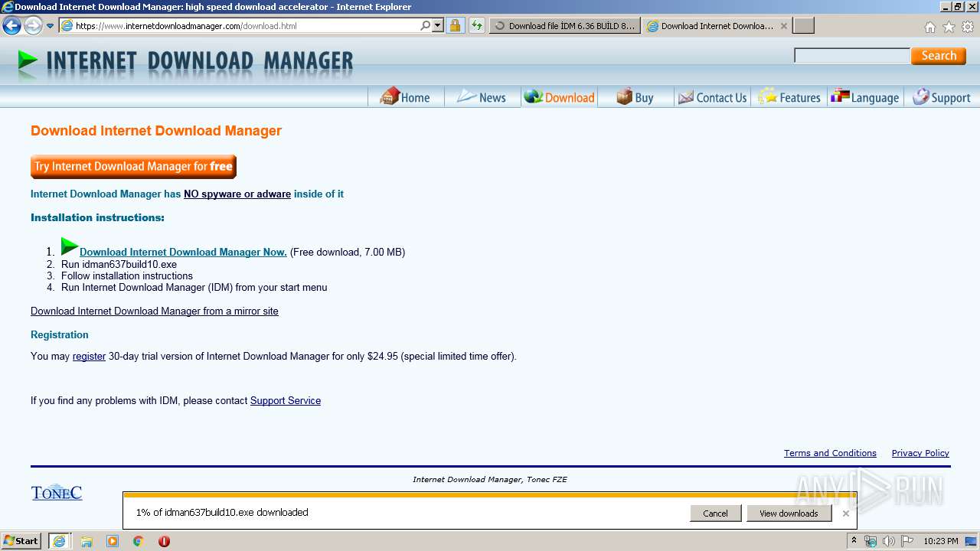Open Terms and Conditions link
Screen dimensions: 980x551
[830, 453]
